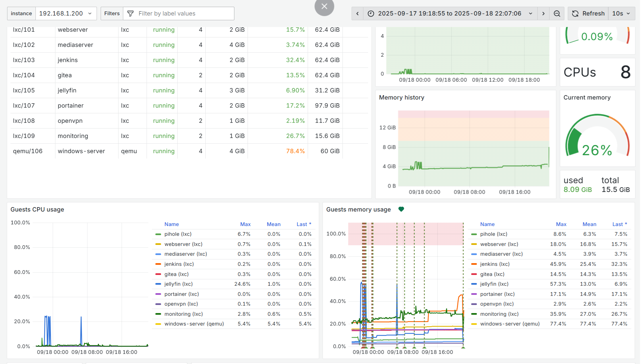
Task: Click the green heart health icon
Action: coord(401,209)
